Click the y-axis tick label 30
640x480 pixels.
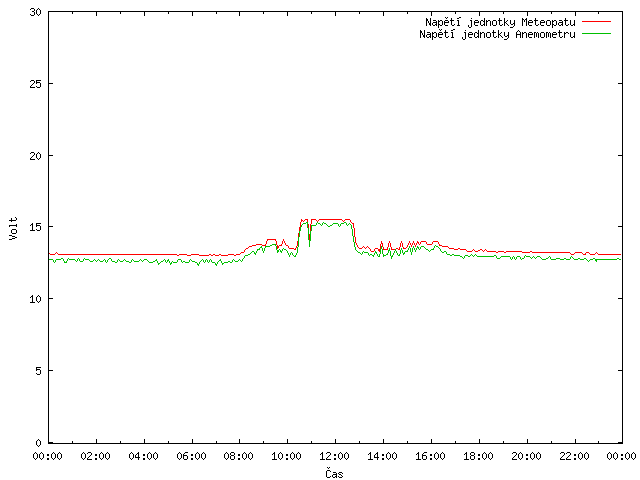(x=36, y=12)
